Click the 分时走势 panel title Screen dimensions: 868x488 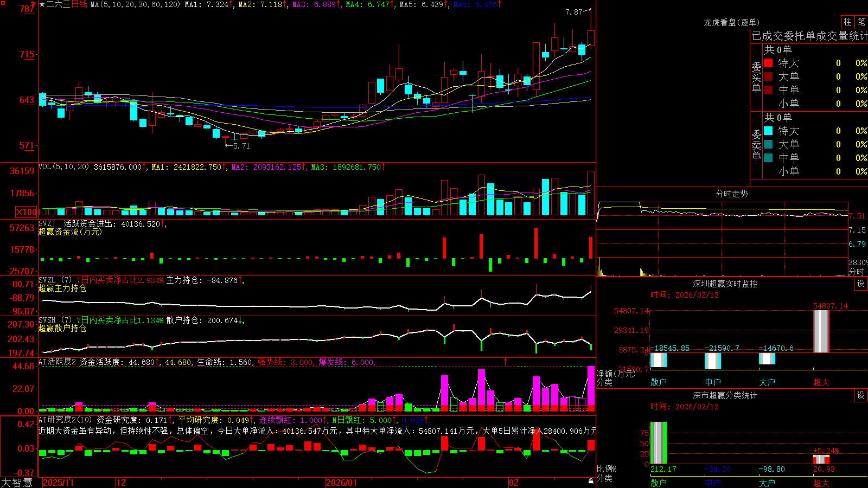point(731,194)
